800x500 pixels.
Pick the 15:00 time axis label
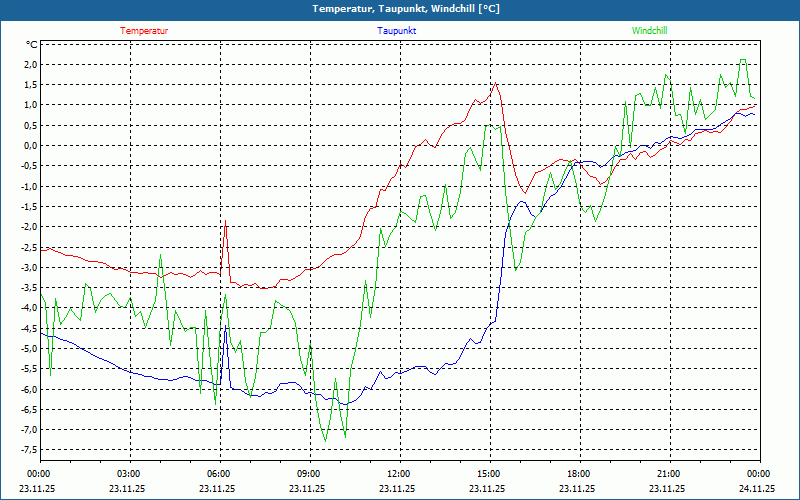[x=489, y=474]
